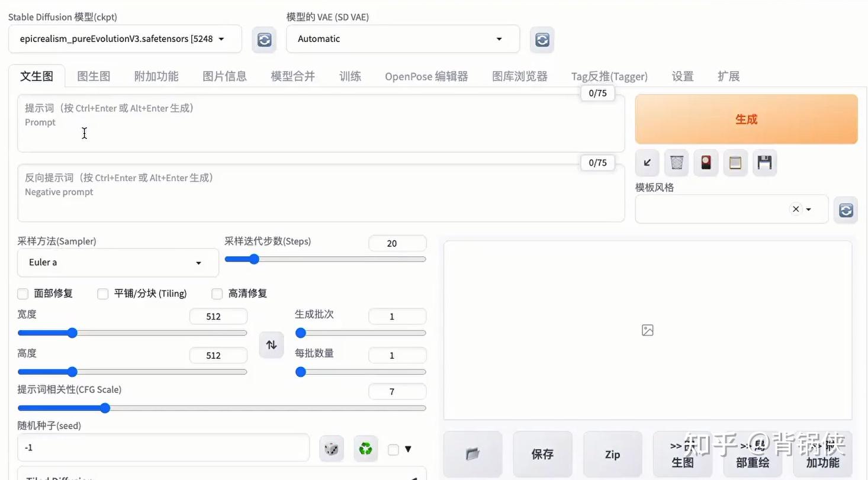Enable the 面部修复 face restore checkbox
Image resolution: width=868 pixels, height=480 pixels.
coord(22,294)
